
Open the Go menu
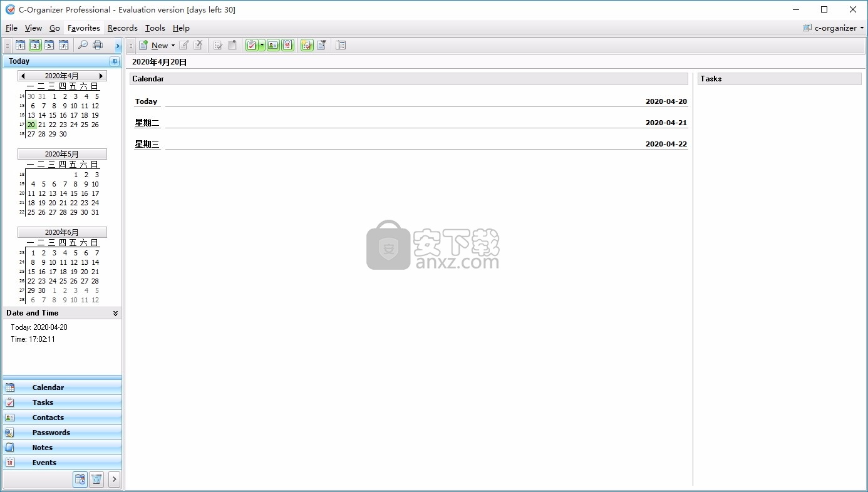pyautogui.click(x=54, y=28)
